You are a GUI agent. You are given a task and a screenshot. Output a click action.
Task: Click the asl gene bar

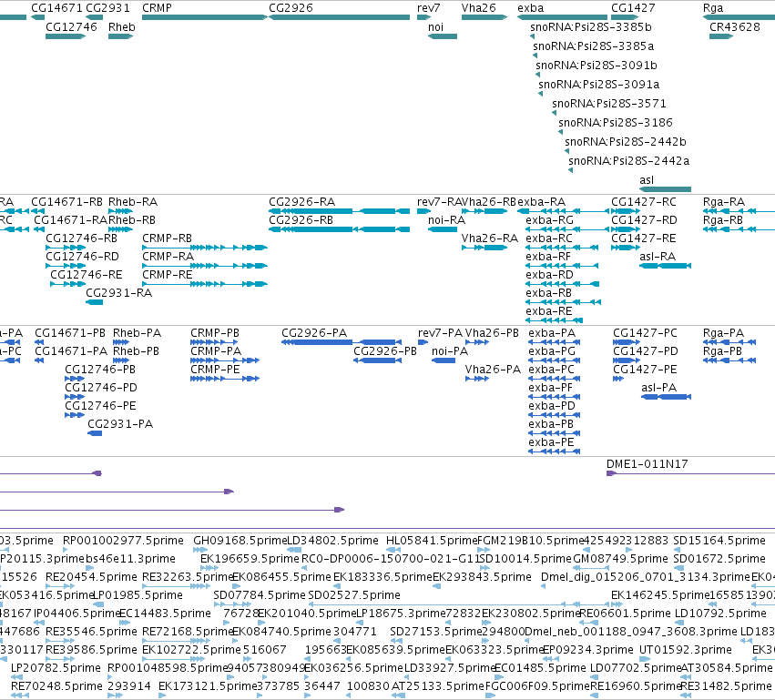point(666,189)
